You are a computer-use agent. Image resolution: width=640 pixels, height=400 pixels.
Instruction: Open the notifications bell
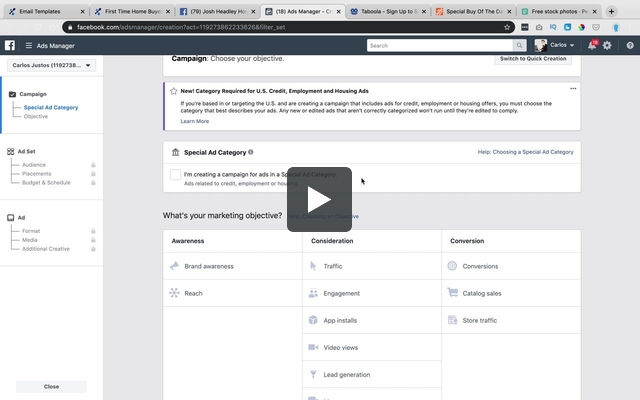click(x=592, y=45)
